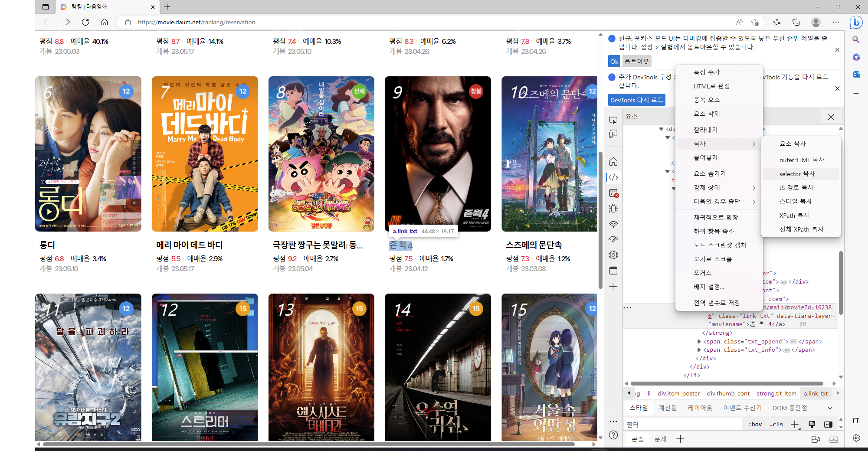Toggle the :hov element state option
Viewport: 868px width, 451px height.
click(755, 424)
